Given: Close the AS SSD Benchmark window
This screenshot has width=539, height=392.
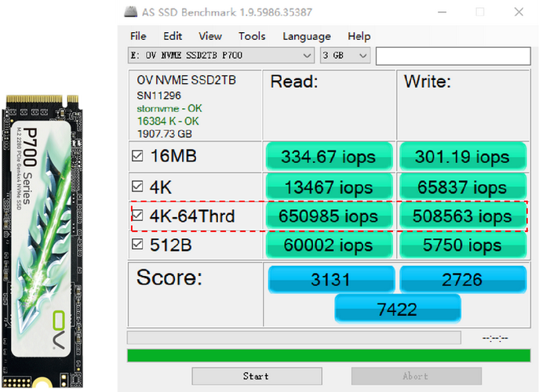Looking at the screenshot, I should (x=519, y=12).
